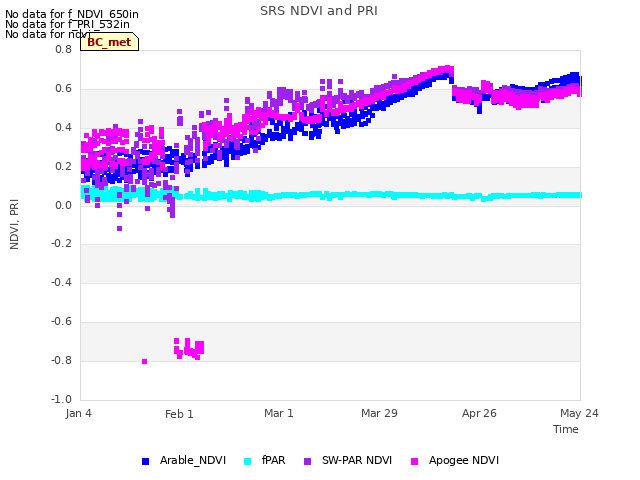Viewport: 640px width, 480px height.
Task: Click the -0.6 y-axis tick label
Action: coord(61,322)
